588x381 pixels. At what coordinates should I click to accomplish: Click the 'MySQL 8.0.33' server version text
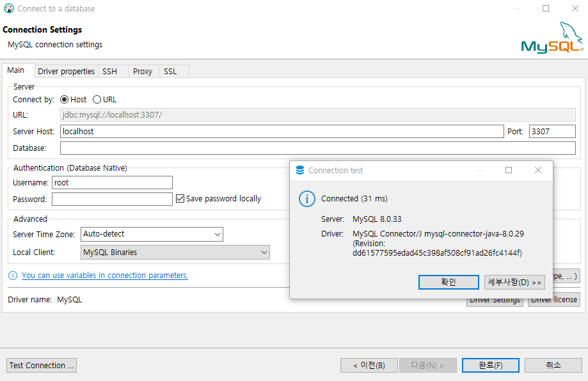pyautogui.click(x=377, y=219)
